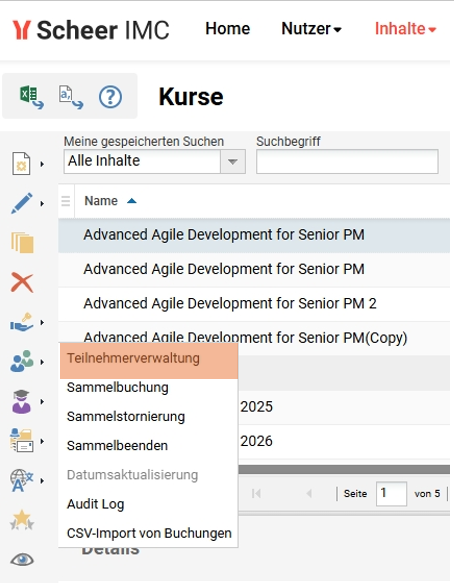The image size is (454, 583).
Task: Expand the Inhalte navigation menu
Action: click(x=405, y=29)
